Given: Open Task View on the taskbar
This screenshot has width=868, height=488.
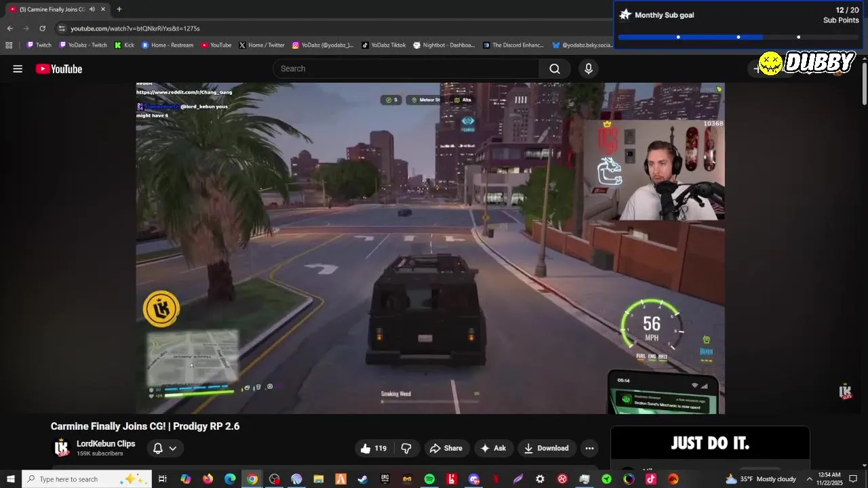Looking at the screenshot, I should click(163, 479).
